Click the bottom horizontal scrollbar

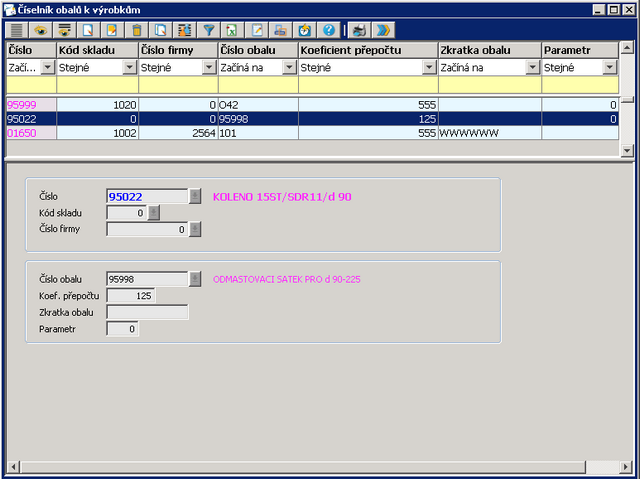coord(319,468)
